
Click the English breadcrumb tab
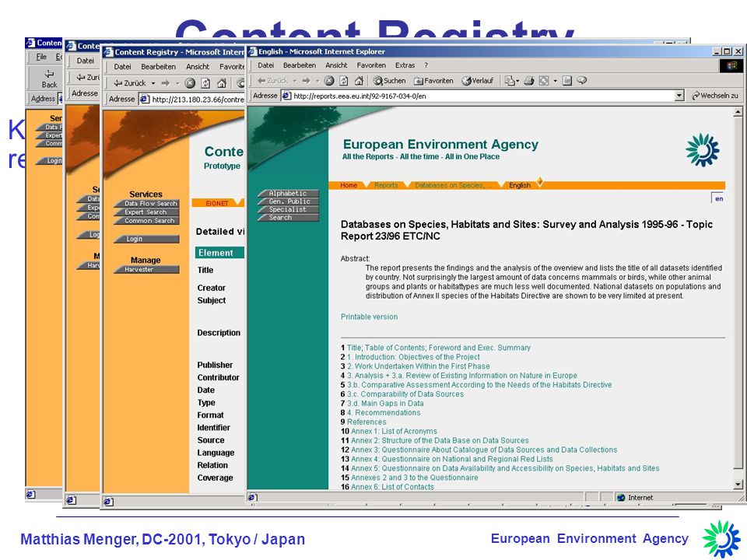[520, 185]
